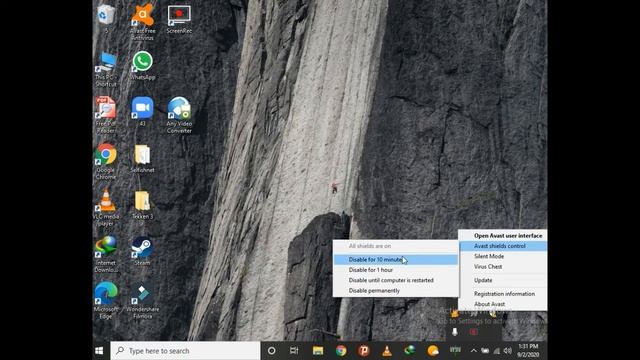Click Update in Avast tray menu

[x=503, y=280]
